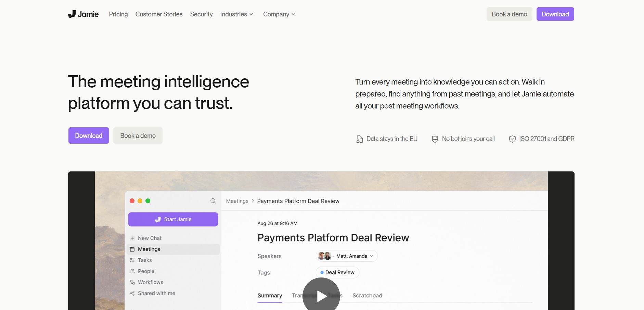Image resolution: width=644 pixels, height=310 pixels.
Task: Click the Aug 26 at 9:16 AM timestamp
Action: tap(278, 223)
